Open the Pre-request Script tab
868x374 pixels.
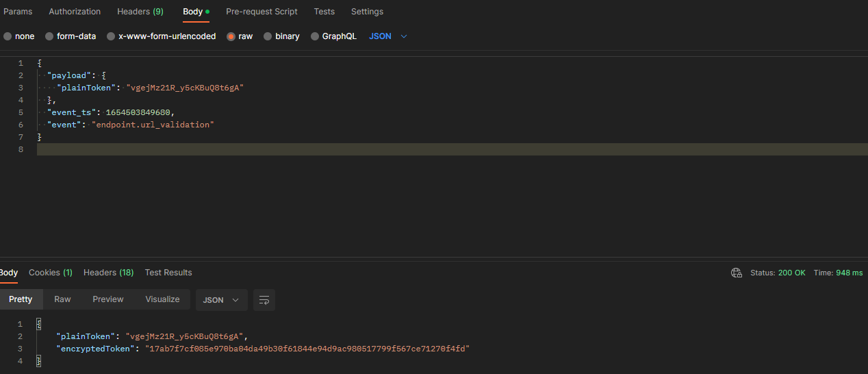point(261,12)
